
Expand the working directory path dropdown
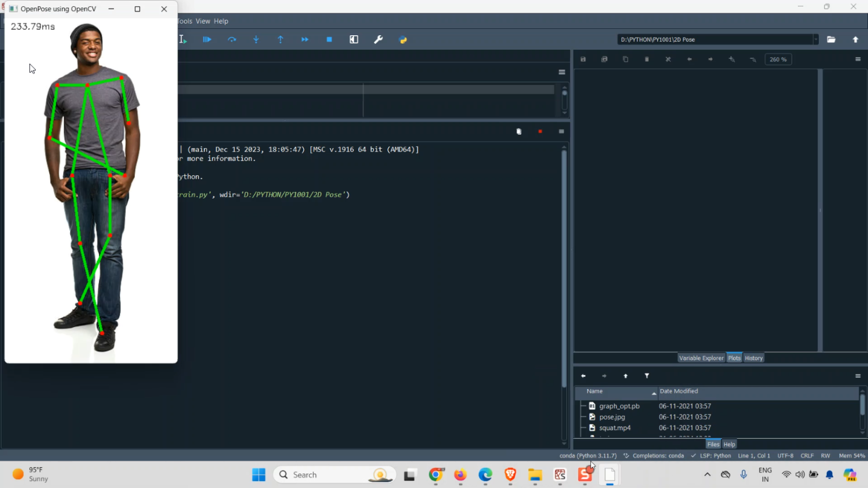(x=816, y=39)
